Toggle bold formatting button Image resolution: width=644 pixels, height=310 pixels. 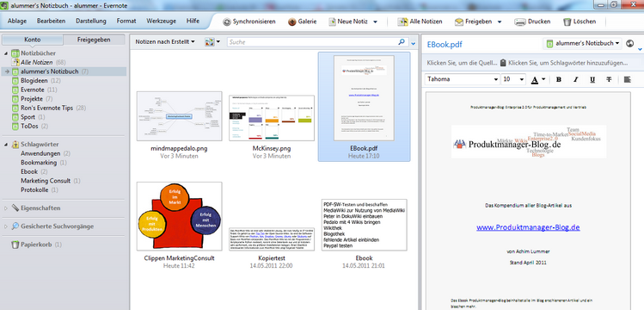559,79
